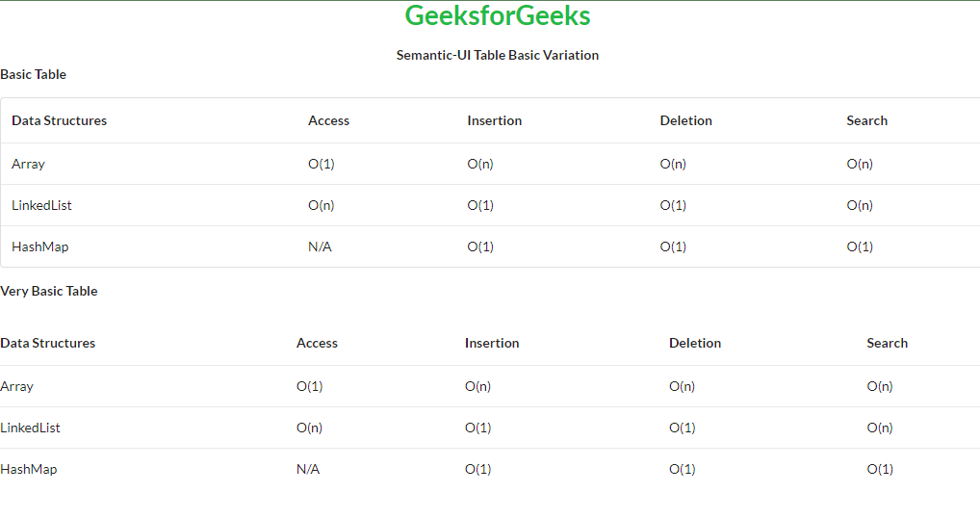Click 'Access' header in the Very Basic Table

click(x=318, y=343)
